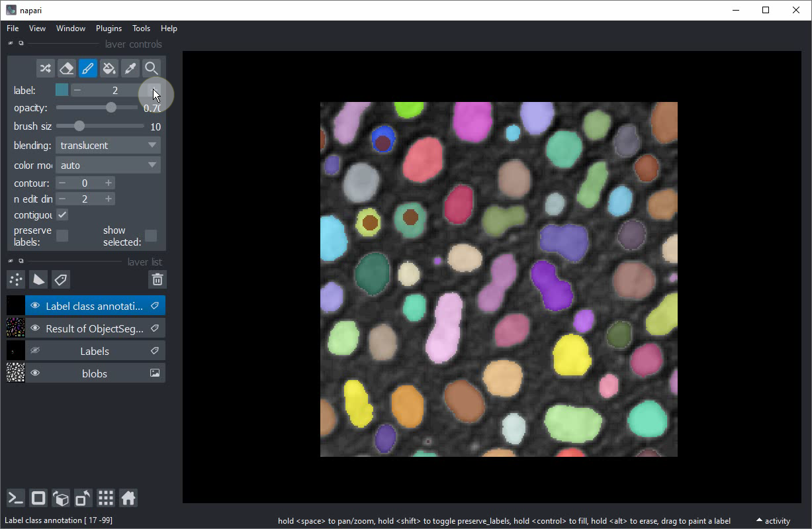Reset view with home button
Screen dimensions: 812x529
(x=128, y=498)
